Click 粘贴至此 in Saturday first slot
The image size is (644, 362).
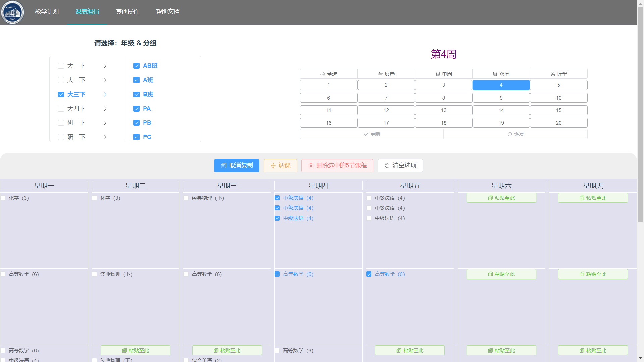pos(501,198)
